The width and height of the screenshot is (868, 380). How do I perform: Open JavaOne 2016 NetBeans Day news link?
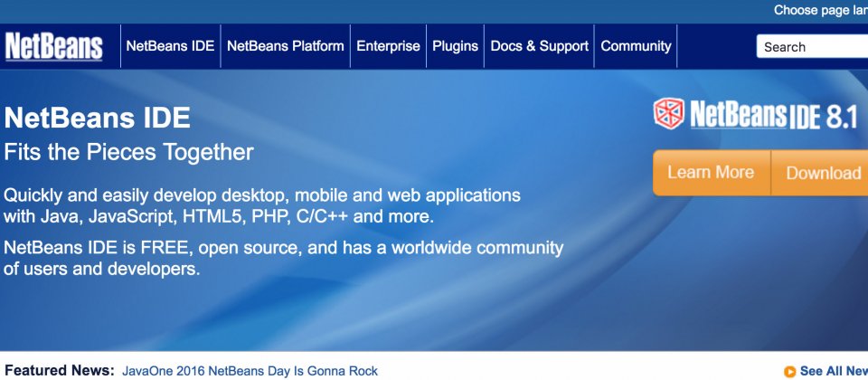[x=250, y=371]
